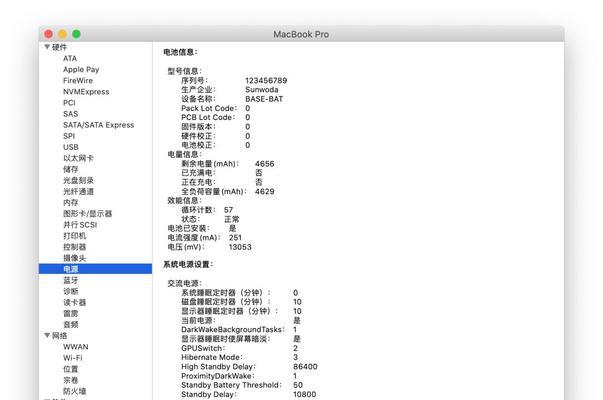
Task: Open Apple Pay hardware info
Action: pyautogui.click(x=81, y=70)
